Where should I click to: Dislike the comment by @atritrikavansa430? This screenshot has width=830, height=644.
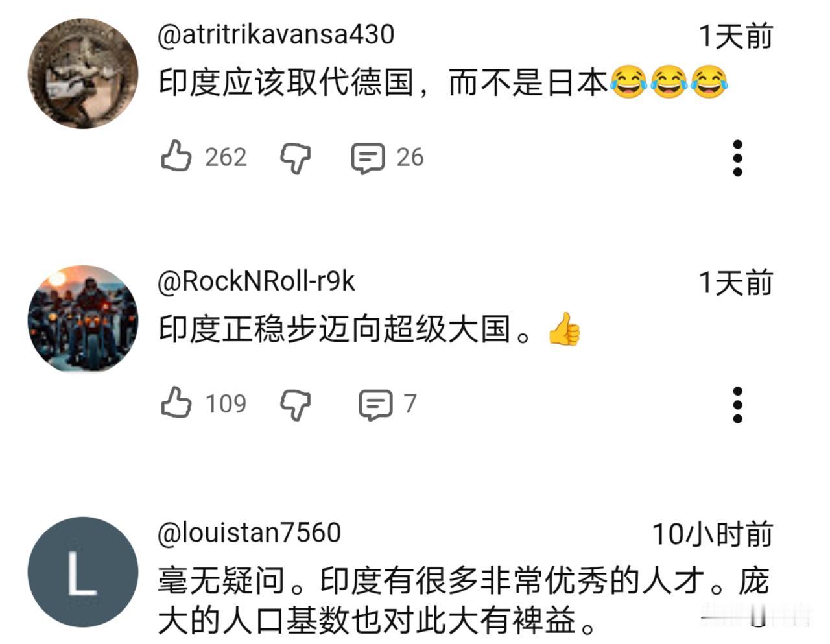(x=295, y=158)
